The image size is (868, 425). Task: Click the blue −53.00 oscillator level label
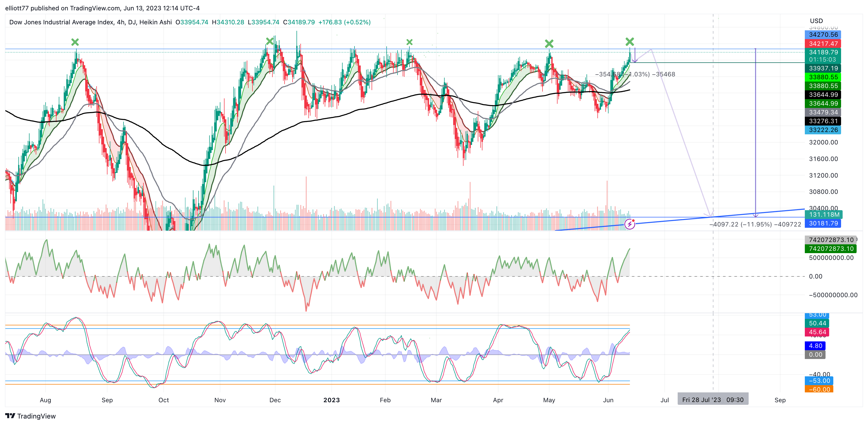click(x=819, y=380)
